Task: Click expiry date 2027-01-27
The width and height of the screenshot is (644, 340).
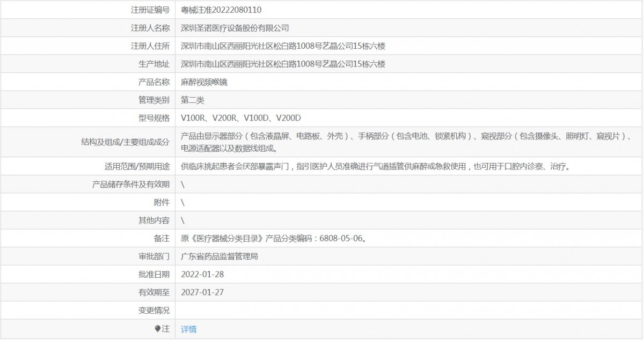Action: (202, 292)
